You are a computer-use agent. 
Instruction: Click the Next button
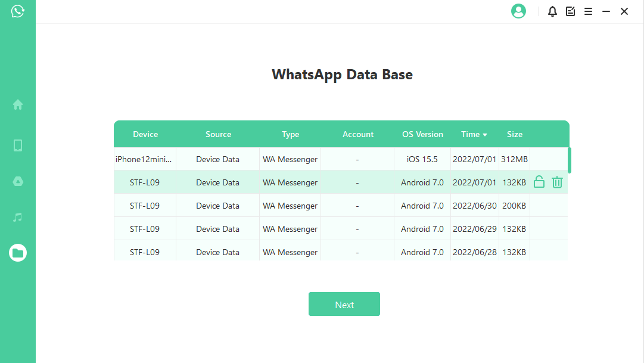pyautogui.click(x=344, y=305)
